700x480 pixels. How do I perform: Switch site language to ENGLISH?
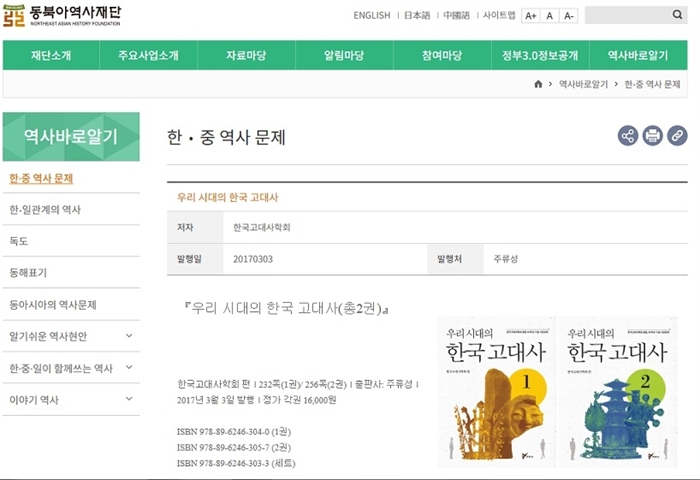(x=372, y=16)
